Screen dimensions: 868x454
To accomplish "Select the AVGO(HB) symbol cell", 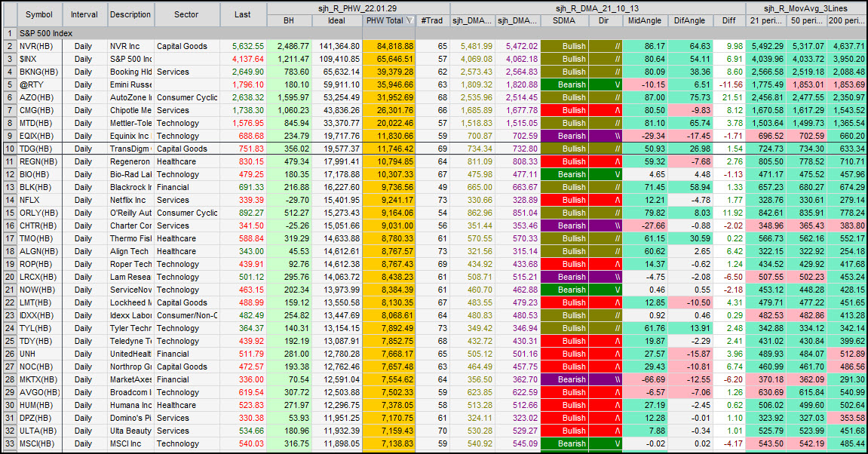I will click(40, 392).
